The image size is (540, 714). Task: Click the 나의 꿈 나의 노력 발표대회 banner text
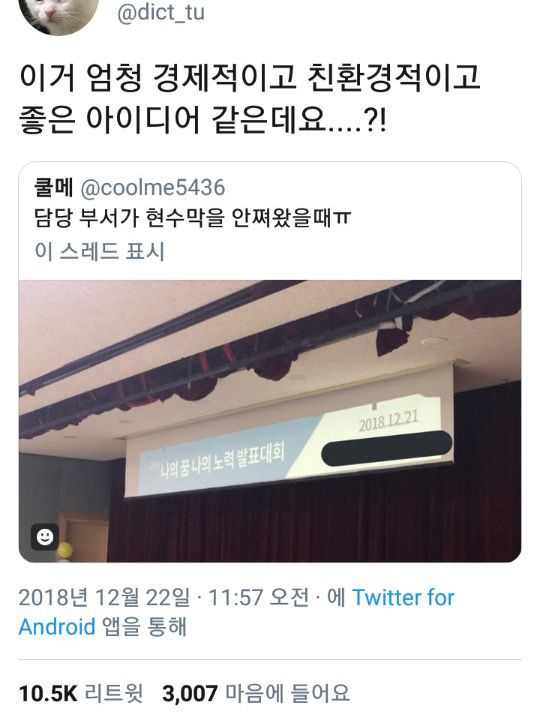click(223, 460)
